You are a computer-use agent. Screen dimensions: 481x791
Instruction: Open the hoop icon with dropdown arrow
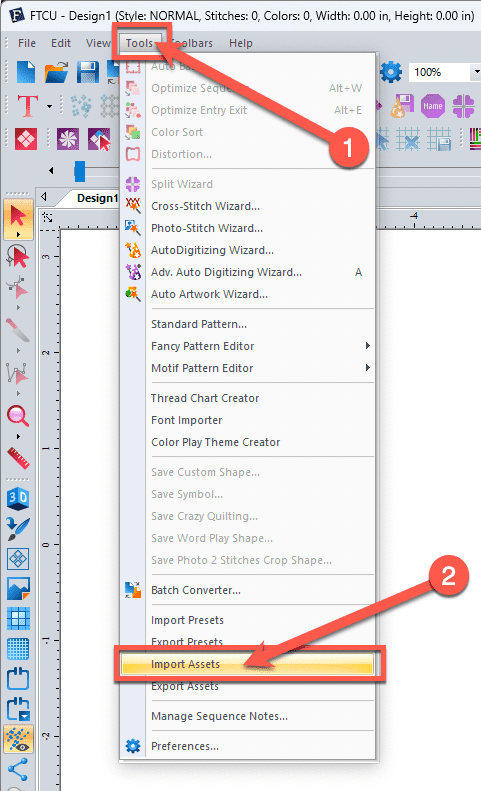(18, 709)
